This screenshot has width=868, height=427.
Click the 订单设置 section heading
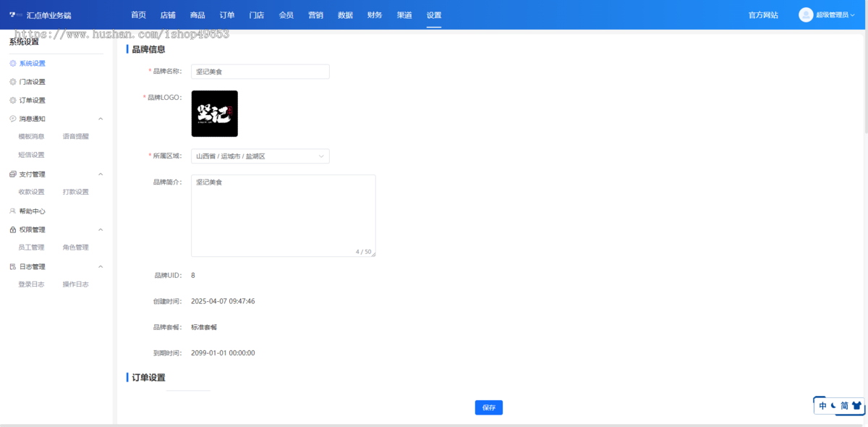tap(148, 378)
